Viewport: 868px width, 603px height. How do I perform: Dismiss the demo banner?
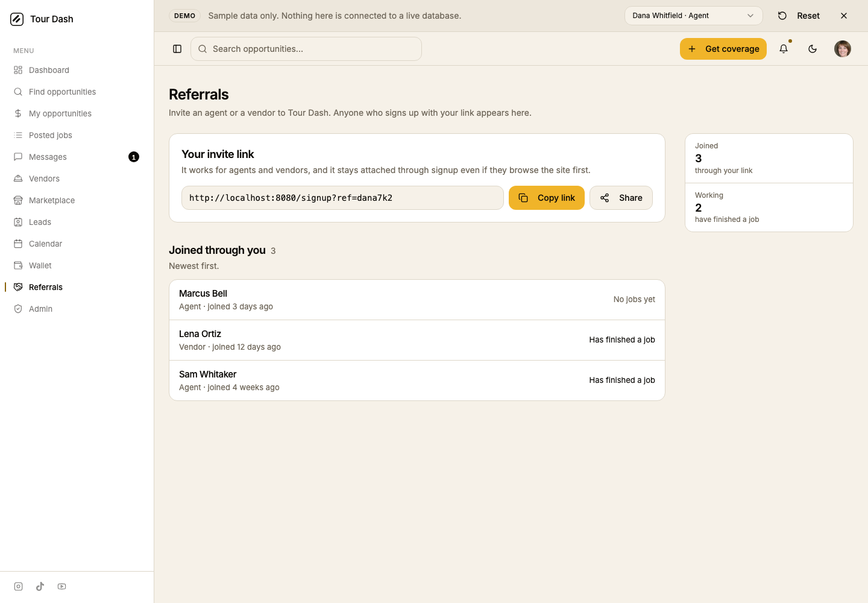844,16
